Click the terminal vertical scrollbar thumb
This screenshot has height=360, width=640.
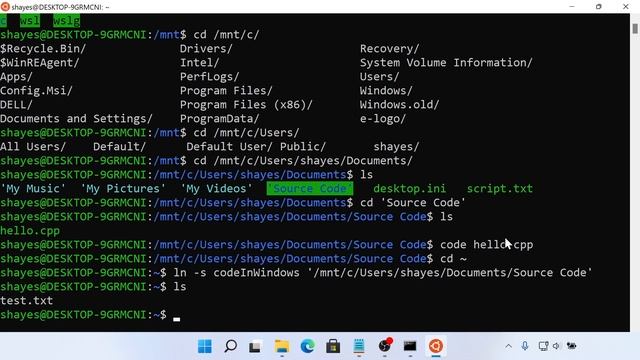[635, 29]
